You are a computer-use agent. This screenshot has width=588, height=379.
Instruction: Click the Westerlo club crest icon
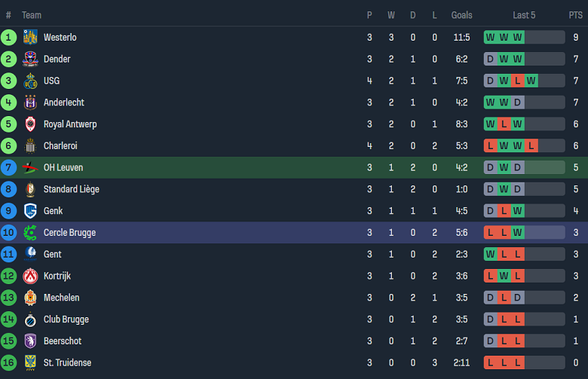(30, 37)
